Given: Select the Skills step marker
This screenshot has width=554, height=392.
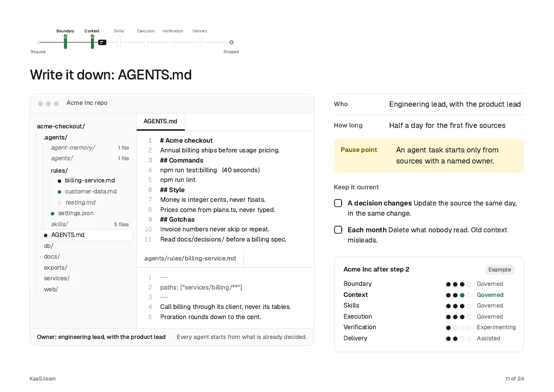Looking at the screenshot, I should tap(119, 42).
